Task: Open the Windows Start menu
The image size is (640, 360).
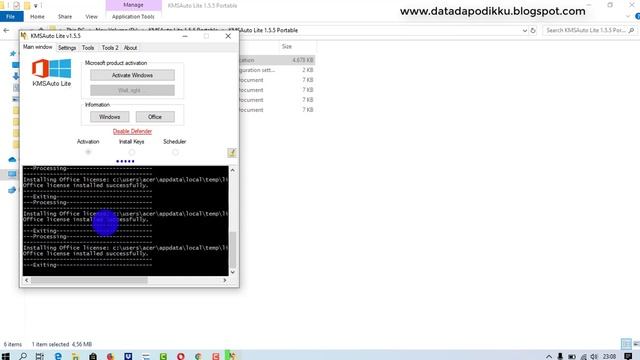Action: tap(6, 356)
